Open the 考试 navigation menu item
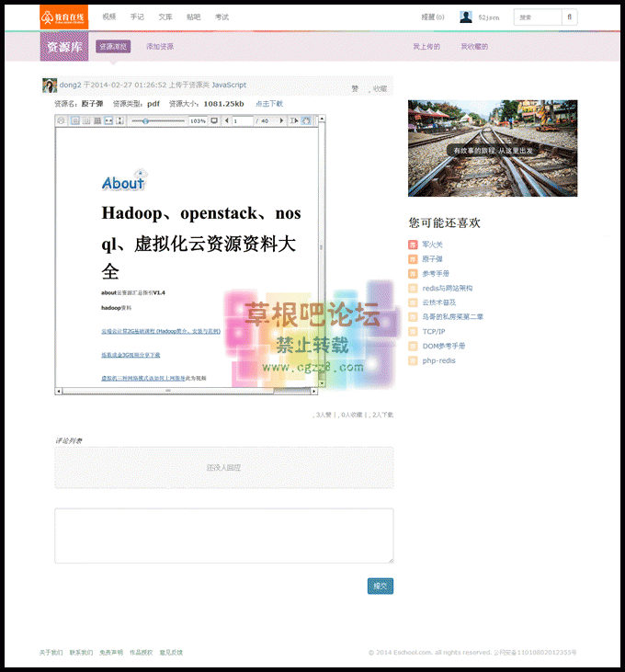 tap(222, 17)
